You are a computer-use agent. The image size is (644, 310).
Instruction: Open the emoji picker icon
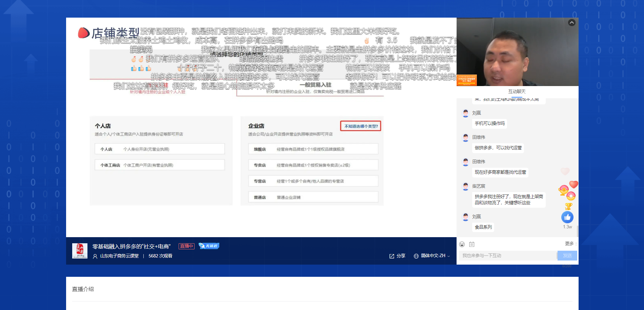tap(462, 244)
